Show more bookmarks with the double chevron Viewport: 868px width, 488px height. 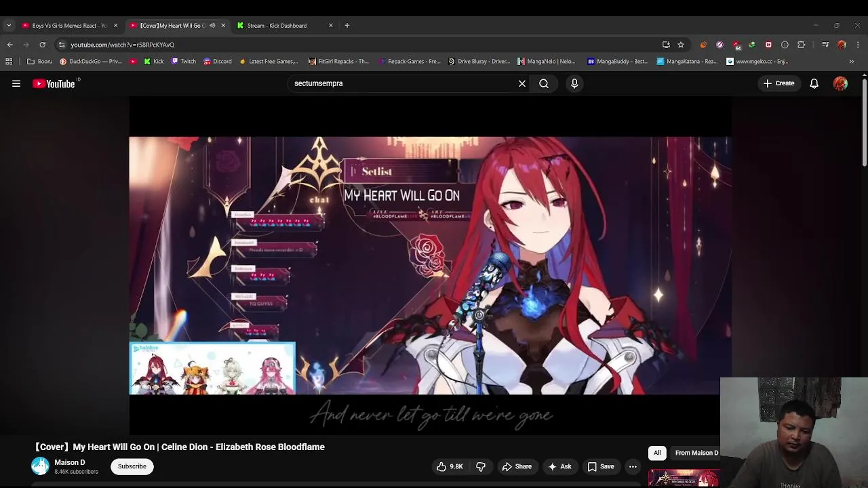click(851, 61)
